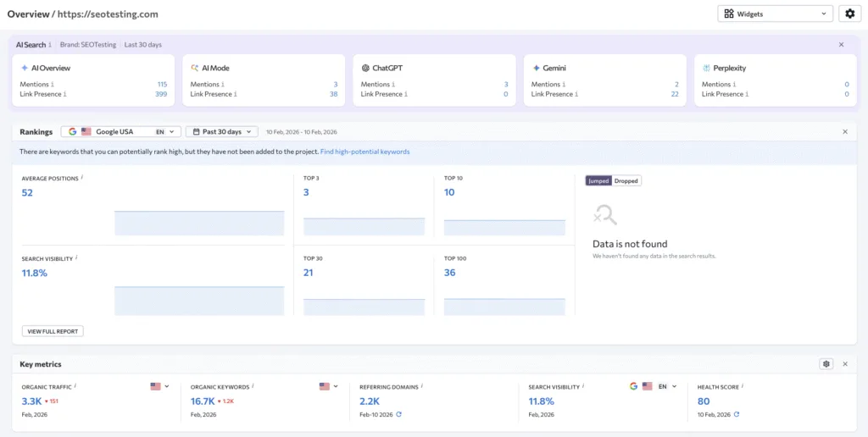The width and height of the screenshot is (868, 437).
Task: Click the Average Positions trend chart
Action: (x=199, y=223)
